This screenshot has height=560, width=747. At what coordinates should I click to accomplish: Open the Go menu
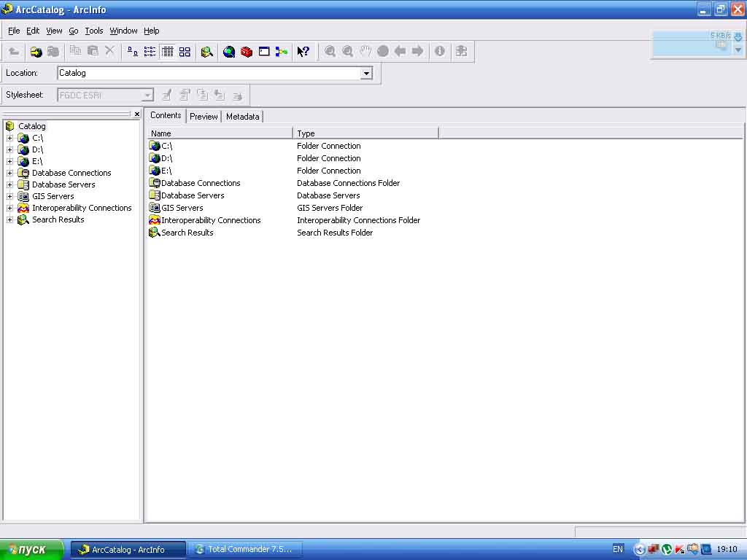74,31
